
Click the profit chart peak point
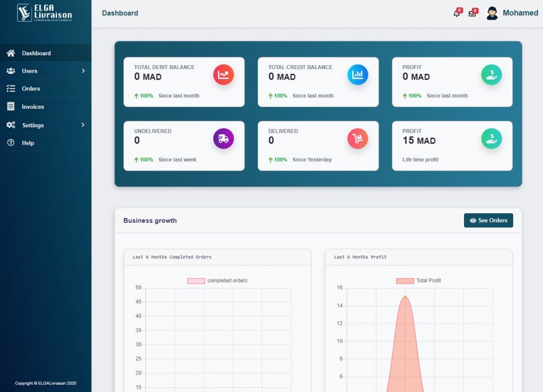tap(405, 297)
